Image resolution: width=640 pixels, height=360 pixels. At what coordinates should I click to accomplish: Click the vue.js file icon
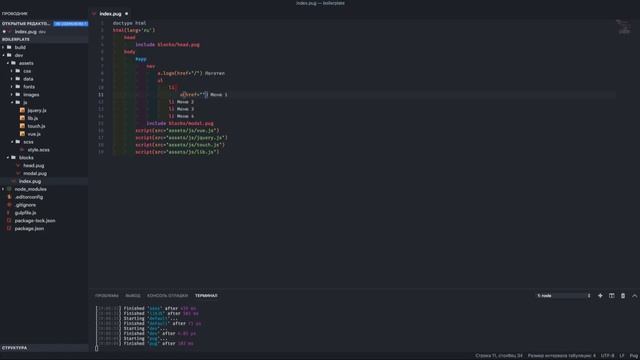pos(22,134)
